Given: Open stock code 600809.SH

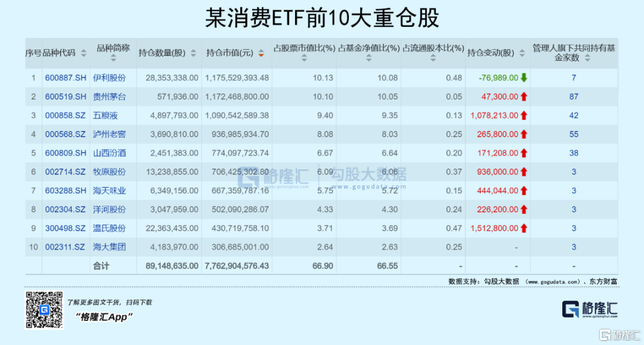Looking at the screenshot, I should click(66, 153).
